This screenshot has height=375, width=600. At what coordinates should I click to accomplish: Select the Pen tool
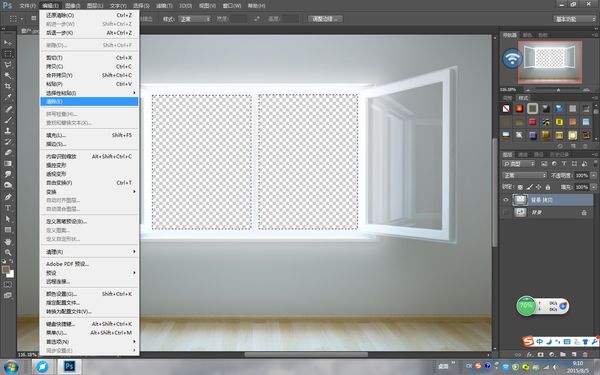tap(8, 197)
